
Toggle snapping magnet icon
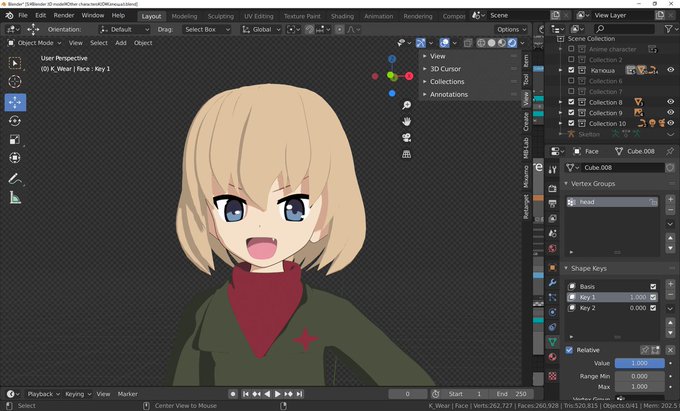tap(309, 29)
